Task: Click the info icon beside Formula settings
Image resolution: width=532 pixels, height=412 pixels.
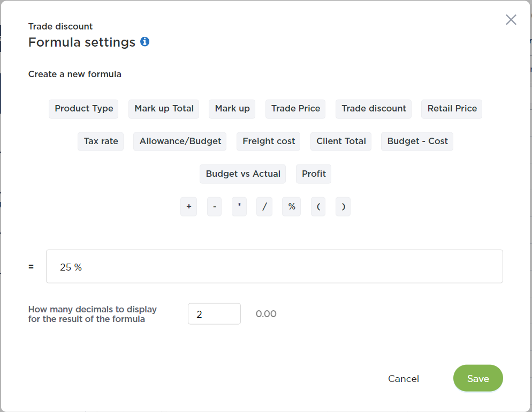Action: (145, 41)
